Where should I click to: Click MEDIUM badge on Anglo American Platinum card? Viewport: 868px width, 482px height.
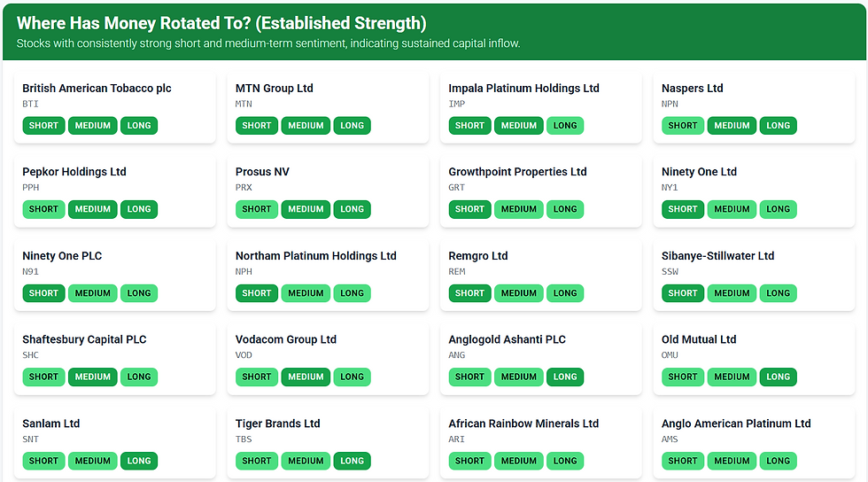[x=732, y=461]
